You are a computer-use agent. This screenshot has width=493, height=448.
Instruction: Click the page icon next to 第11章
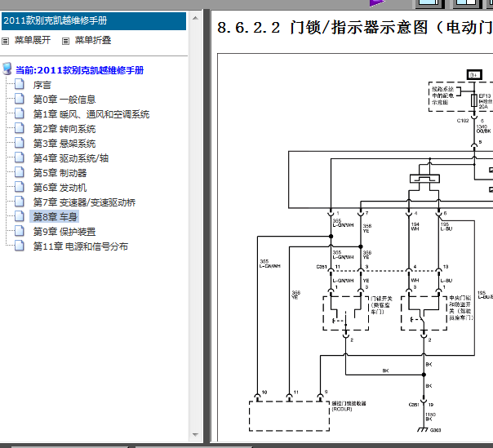point(20,246)
